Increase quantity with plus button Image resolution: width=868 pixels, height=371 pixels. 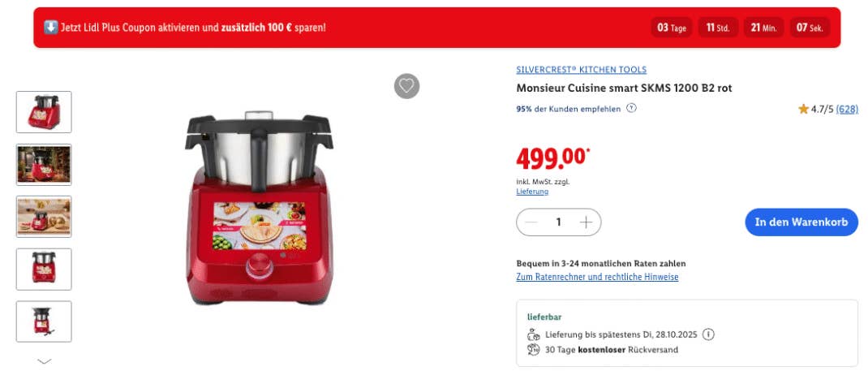(x=586, y=222)
